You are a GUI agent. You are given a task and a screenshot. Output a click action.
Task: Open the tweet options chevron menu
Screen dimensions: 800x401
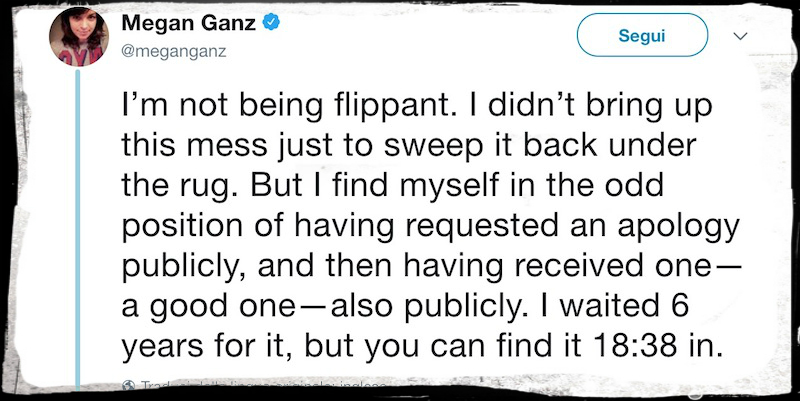[740, 37]
